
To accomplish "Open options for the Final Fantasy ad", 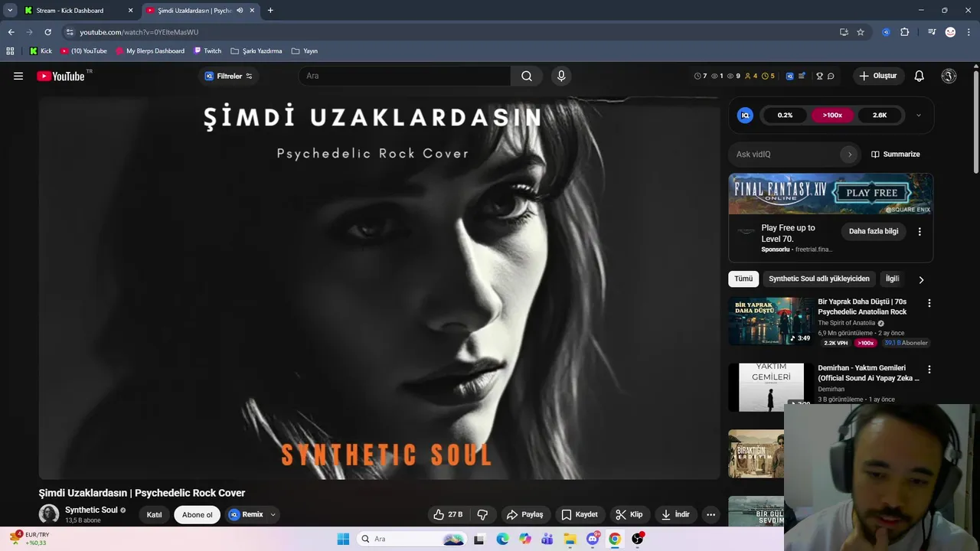I will click(920, 231).
